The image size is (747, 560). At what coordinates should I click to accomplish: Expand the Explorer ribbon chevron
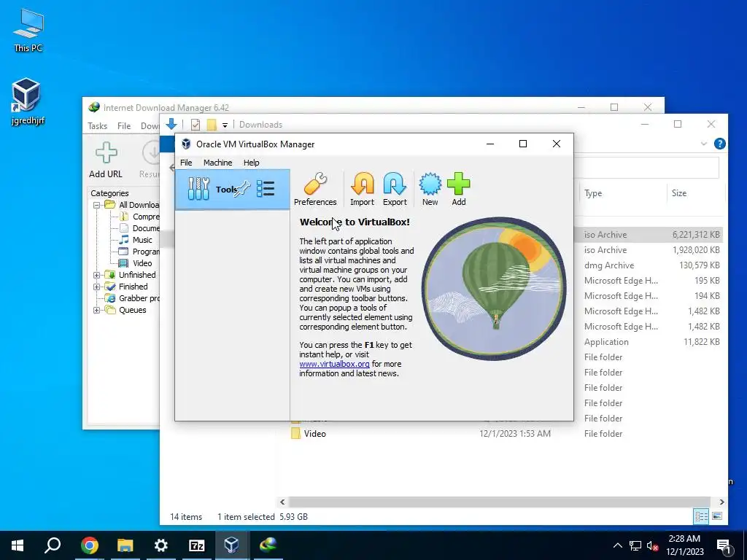[704, 144]
